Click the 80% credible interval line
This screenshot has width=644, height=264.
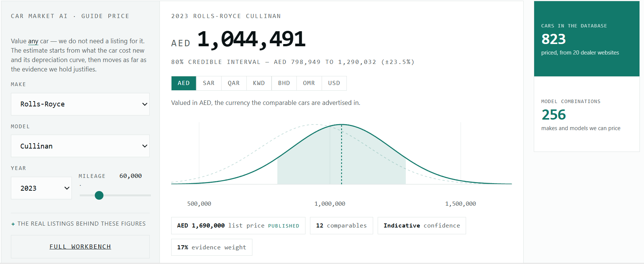click(x=293, y=62)
